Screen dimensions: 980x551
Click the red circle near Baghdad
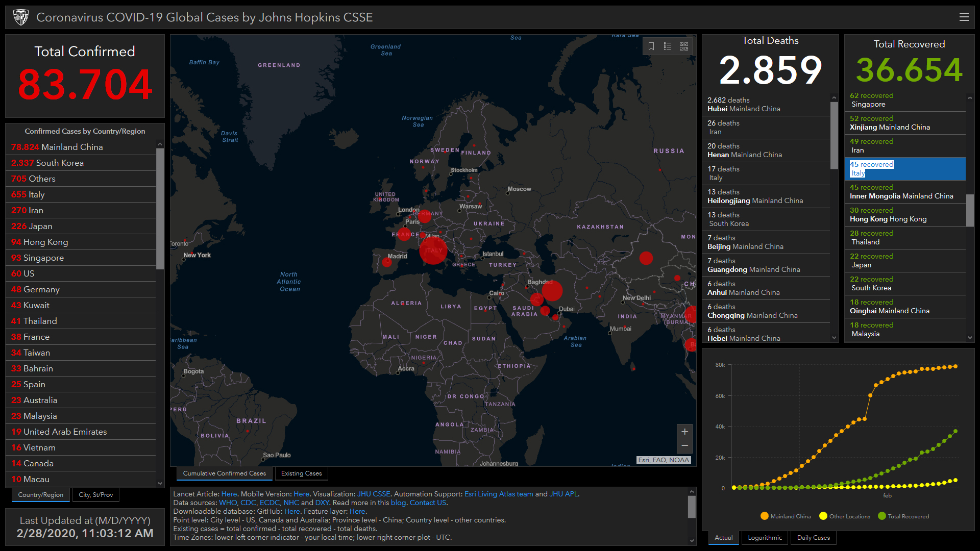click(552, 291)
